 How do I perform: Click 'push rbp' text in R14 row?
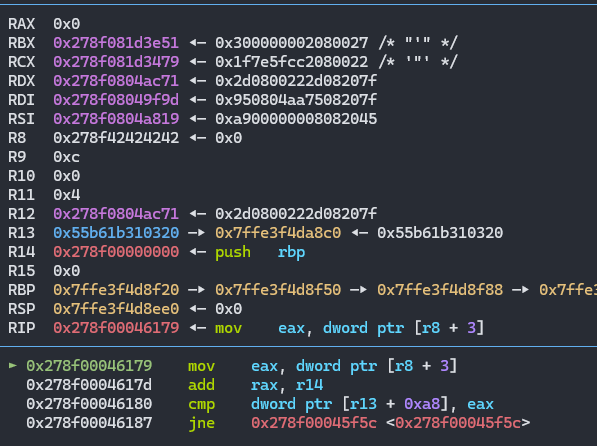click(x=260, y=252)
